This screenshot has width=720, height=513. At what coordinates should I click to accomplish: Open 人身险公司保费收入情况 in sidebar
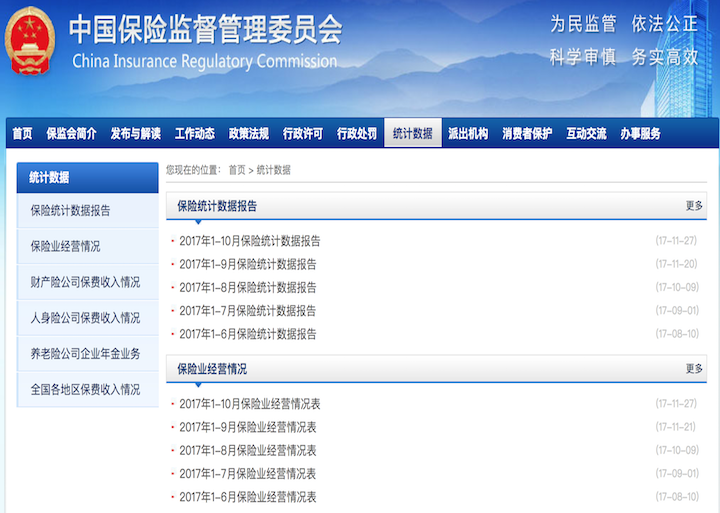tap(88, 318)
